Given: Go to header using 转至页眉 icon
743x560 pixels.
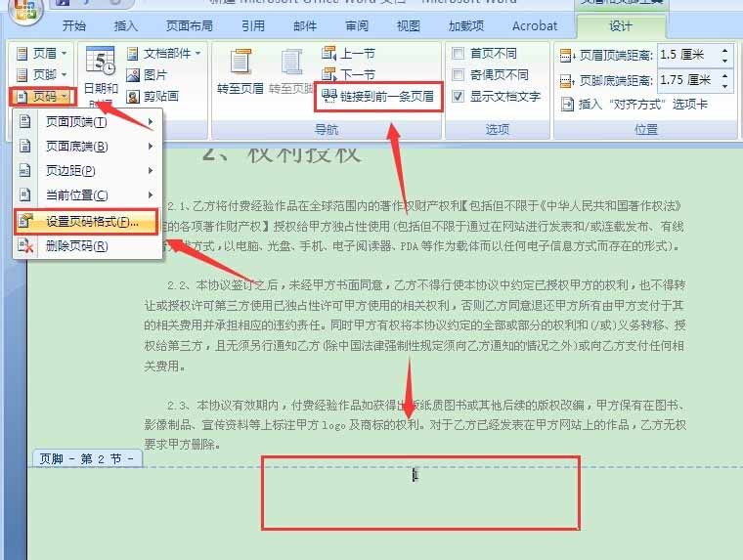Looking at the screenshot, I should (240, 63).
